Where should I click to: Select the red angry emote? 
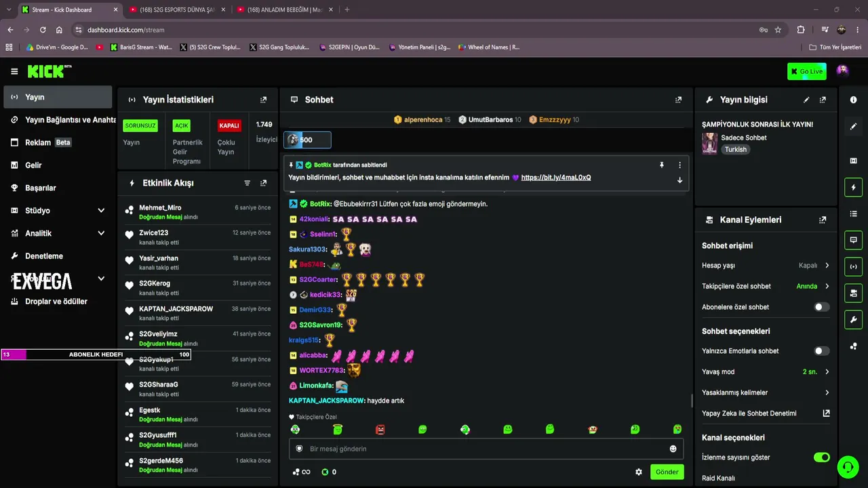(380, 429)
